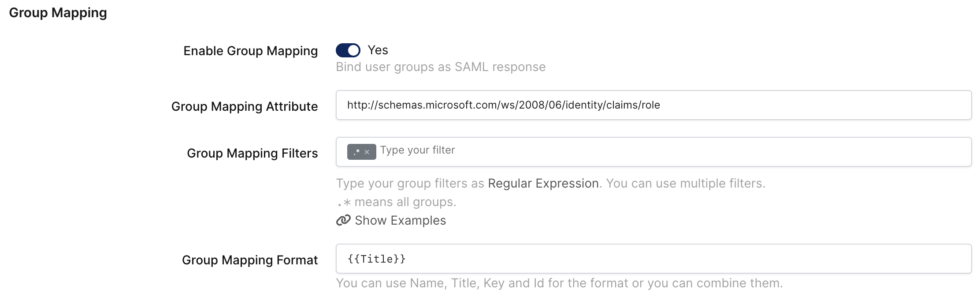Click the Bind user groups as SAML response hint
Viewport: 980px width, 301px height.
click(x=441, y=67)
